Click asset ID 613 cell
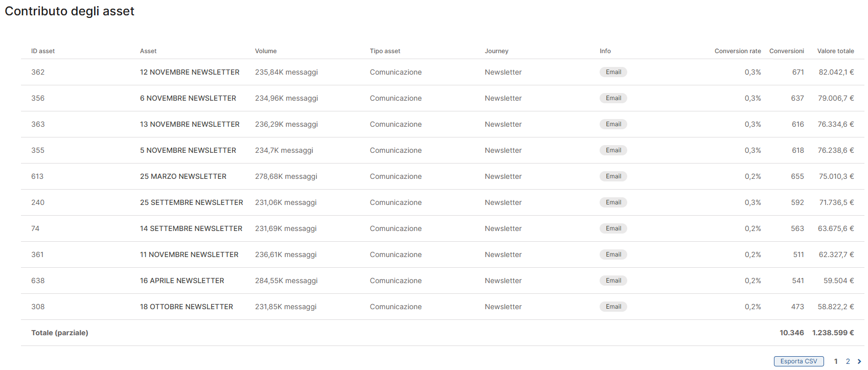868x370 pixels. 37,176
